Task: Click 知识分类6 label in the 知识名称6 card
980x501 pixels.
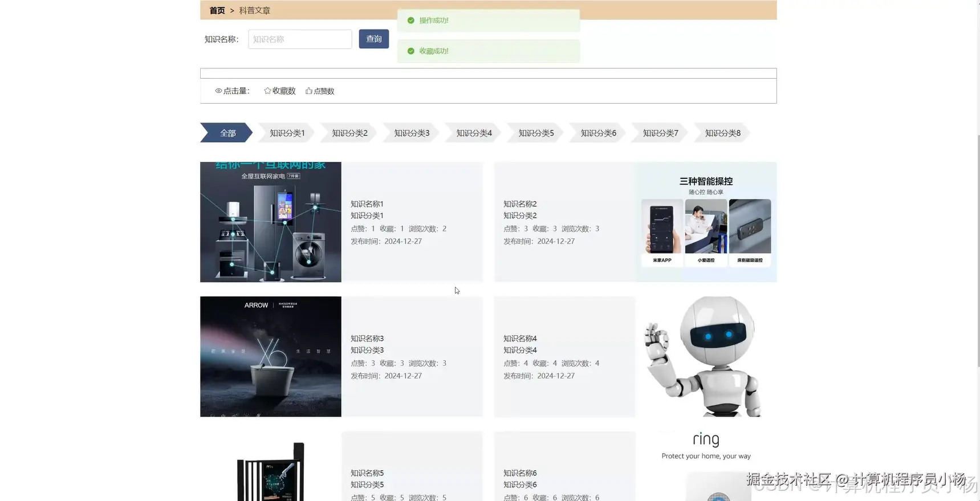Action: pyautogui.click(x=520, y=484)
